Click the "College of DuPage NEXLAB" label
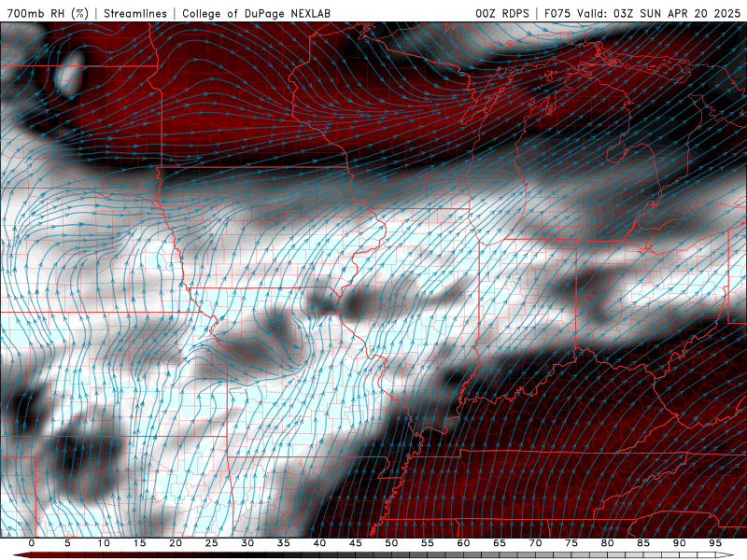This screenshot has height=560, width=747. point(256,13)
